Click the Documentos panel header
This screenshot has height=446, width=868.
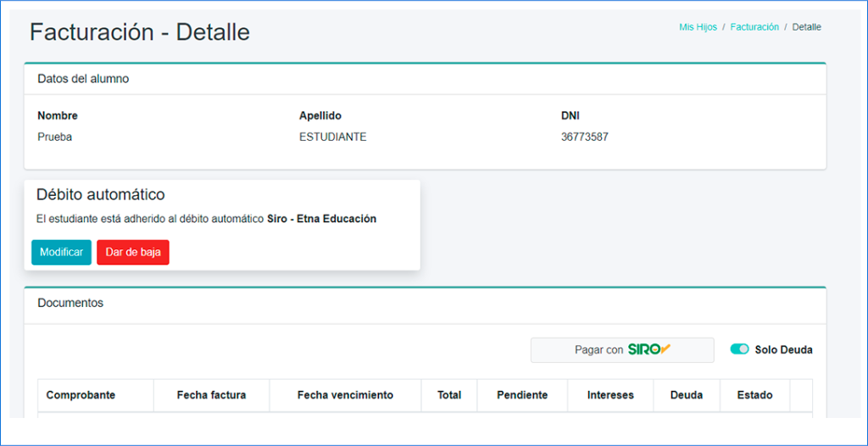(70, 303)
